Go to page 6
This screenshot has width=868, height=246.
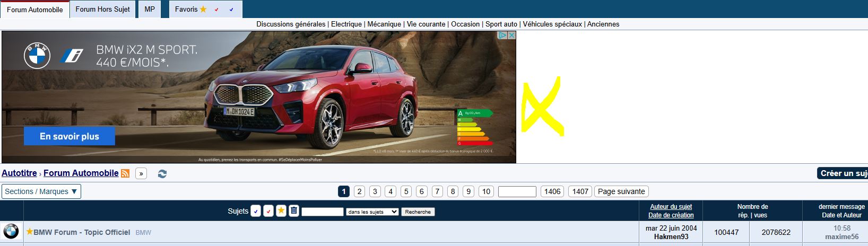(422, 191)
